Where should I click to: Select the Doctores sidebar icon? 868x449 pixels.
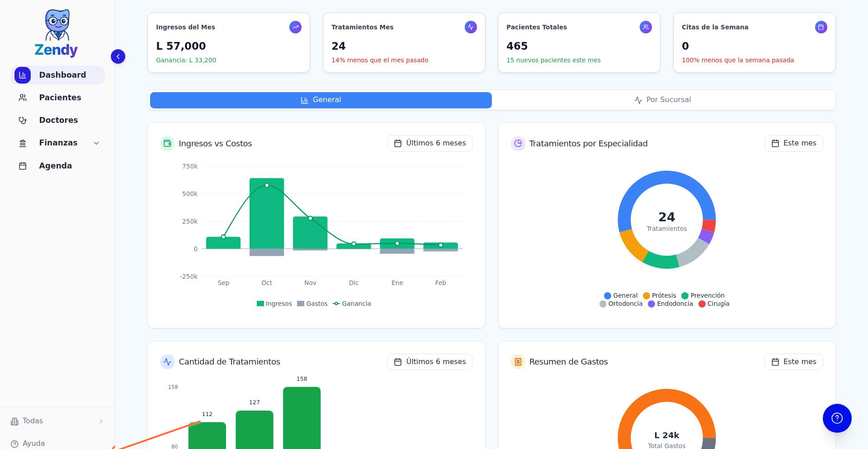click(x=22, y=120)
